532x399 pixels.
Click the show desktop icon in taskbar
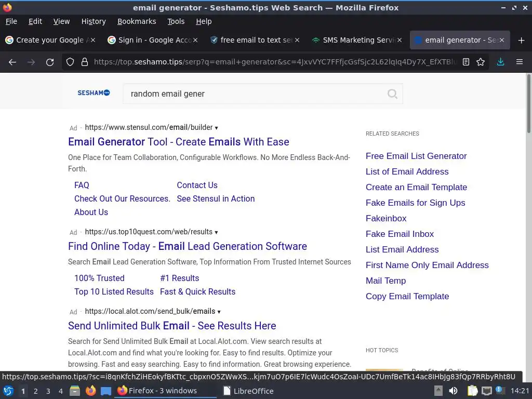(x=106, y=391)
